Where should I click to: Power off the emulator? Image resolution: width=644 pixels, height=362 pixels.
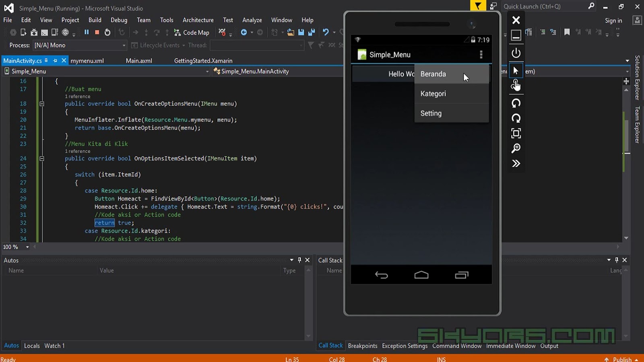click(516, 53)
